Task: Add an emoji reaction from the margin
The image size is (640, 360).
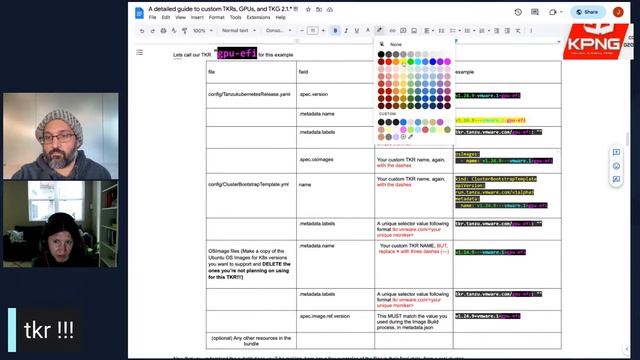Action: coord(616,166)
